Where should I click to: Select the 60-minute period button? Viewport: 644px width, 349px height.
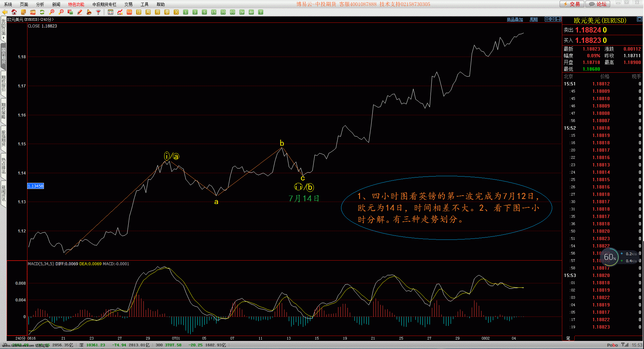pos(233,12)
